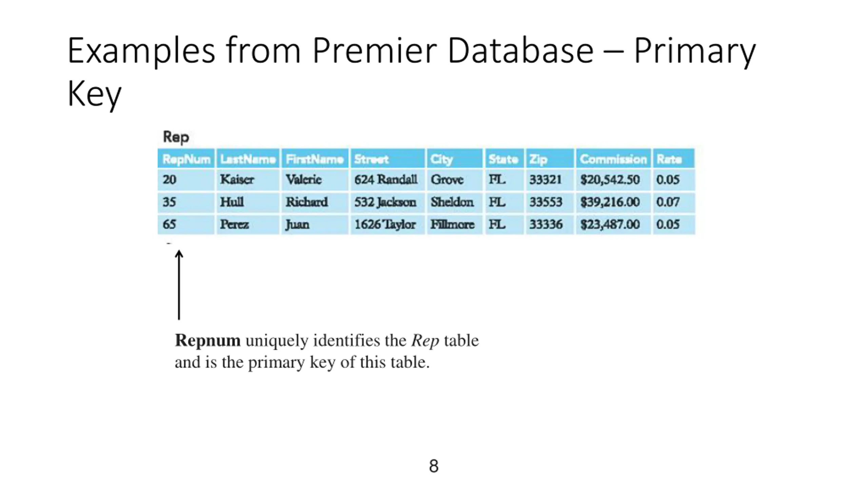Click the Rep table name label
This screenshot has height=488, width=868.
pos(176,137)
